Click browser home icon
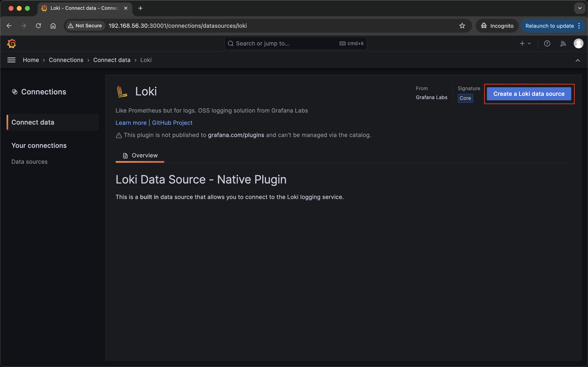The width and height of the screenshot is (588, 367). pos(53,26)
